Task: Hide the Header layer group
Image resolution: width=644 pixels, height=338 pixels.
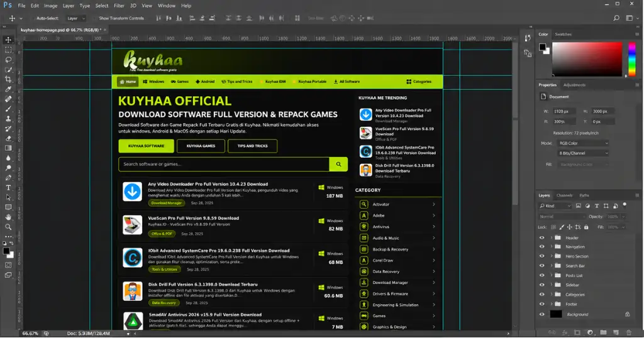Action: 541,237
